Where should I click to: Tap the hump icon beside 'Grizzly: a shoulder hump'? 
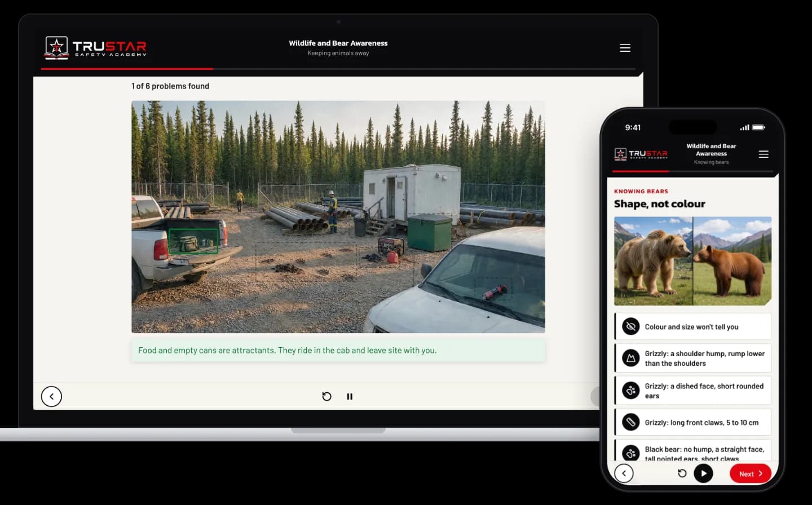[631, 358]
